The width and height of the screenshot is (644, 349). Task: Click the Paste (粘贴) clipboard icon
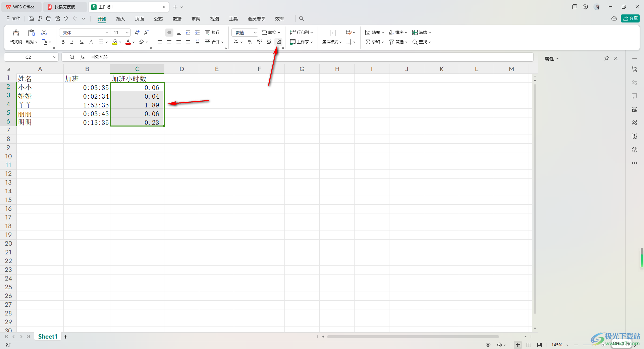tap(32, 33)
